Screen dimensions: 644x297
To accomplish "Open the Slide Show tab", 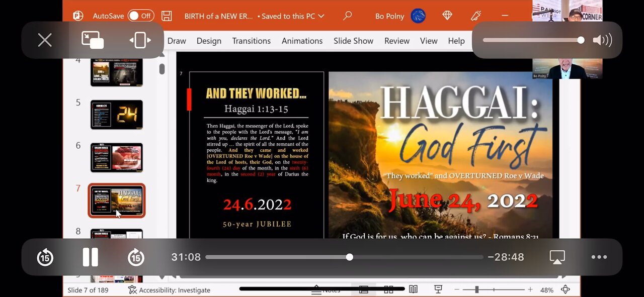I will tap(353, 41).
